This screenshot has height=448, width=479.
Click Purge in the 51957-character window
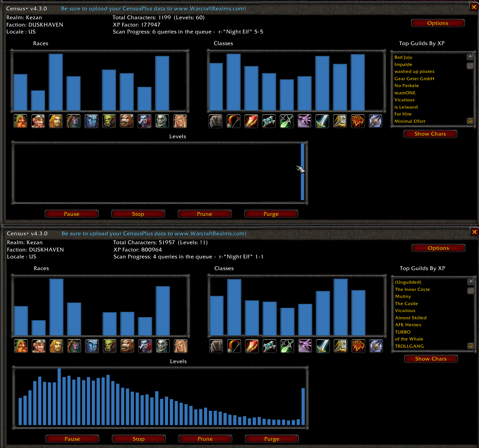(x=272, y=439)
